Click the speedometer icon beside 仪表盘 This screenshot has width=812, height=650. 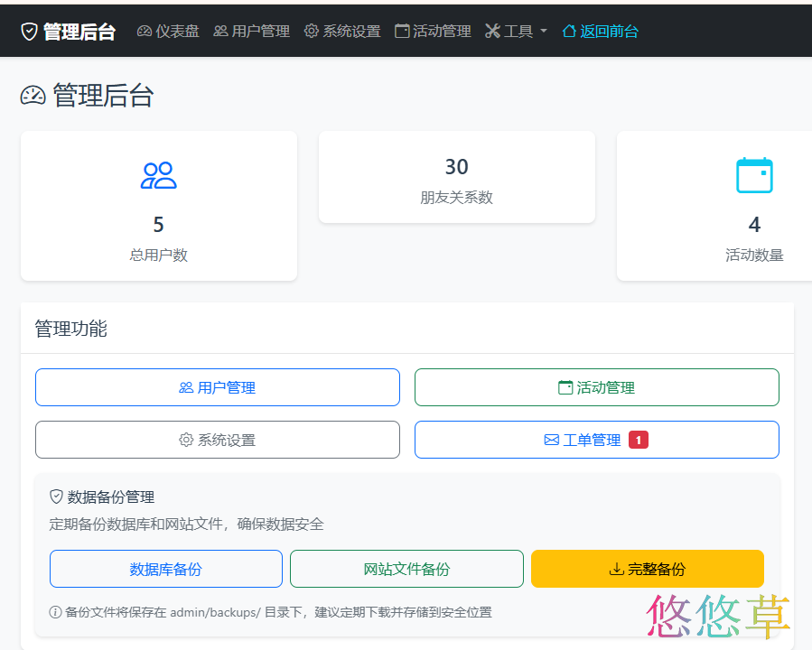click(x=144, y=32)
